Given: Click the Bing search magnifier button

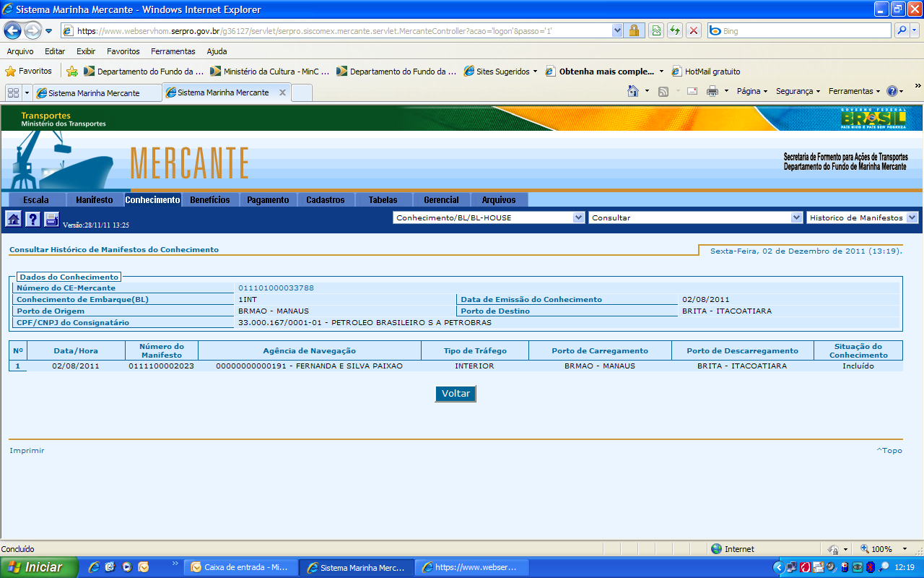Looking at the screenshot, I should pyautogui.click(x=902, y=30).
